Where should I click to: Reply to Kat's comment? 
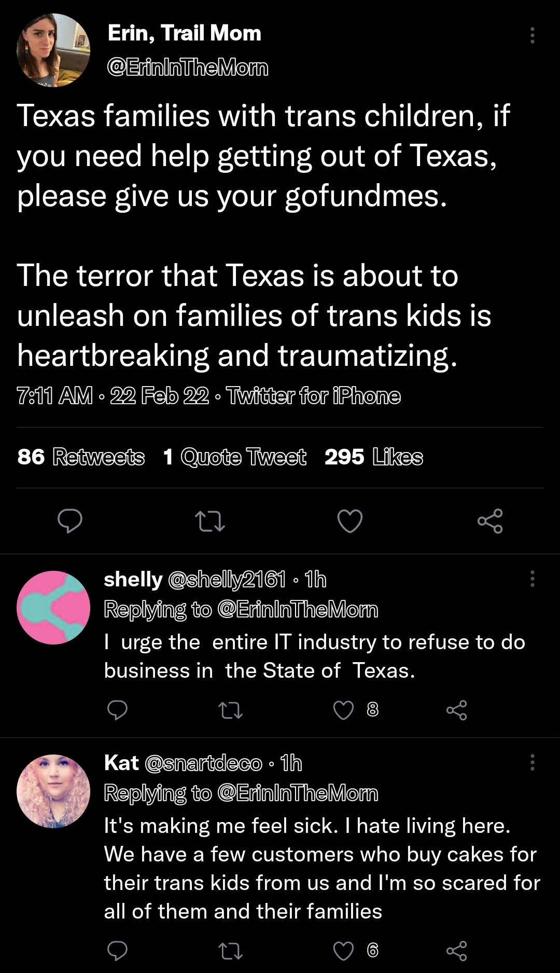[x=117, y=951]
